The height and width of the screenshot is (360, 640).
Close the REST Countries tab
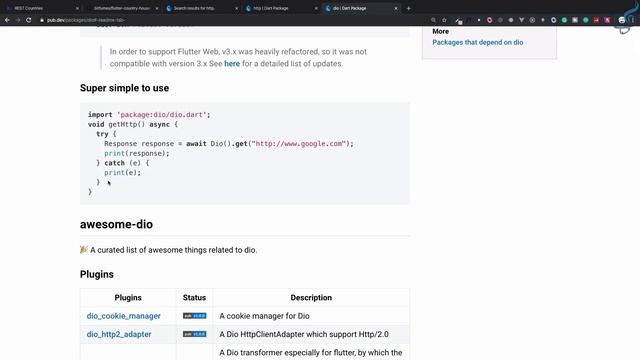pyautogui.click(x=77, y=8)
